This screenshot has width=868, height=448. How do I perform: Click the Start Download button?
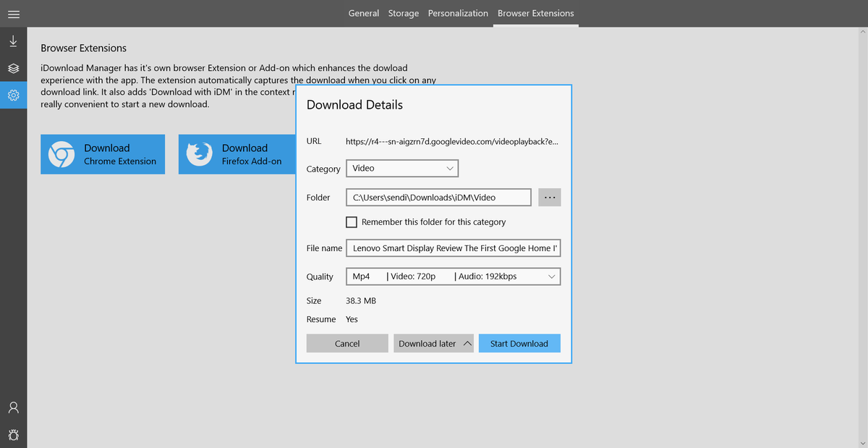coord(519,343)
